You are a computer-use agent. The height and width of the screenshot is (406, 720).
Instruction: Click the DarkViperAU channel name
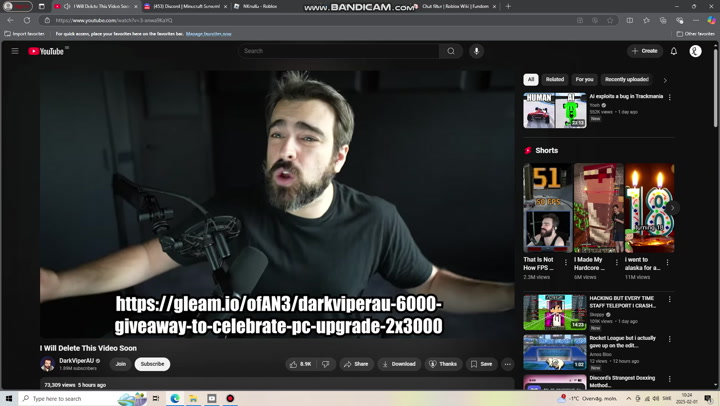pyautogui.click(x=76, y=361)
